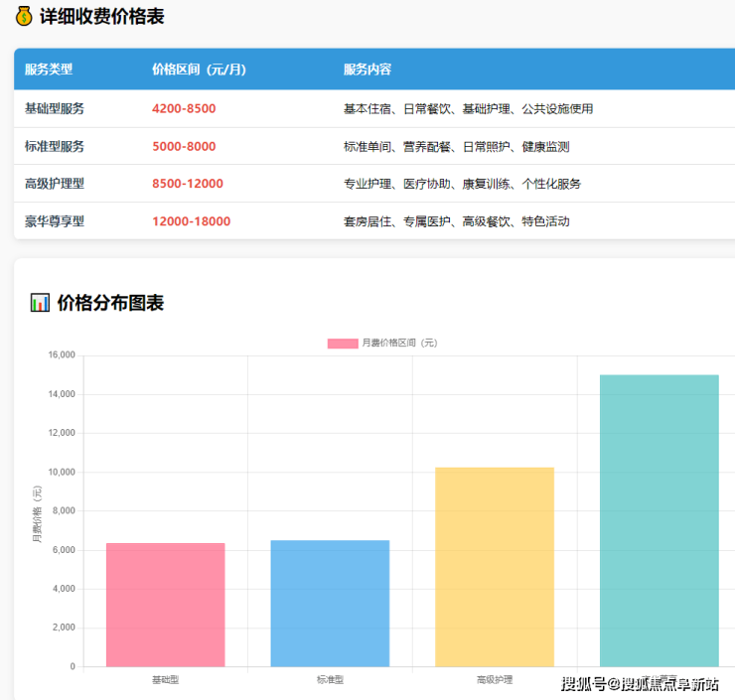This screenshot has height=700, width=735.
Task: Click the pink 基础型 bar in chart
Action: (166, 605)
